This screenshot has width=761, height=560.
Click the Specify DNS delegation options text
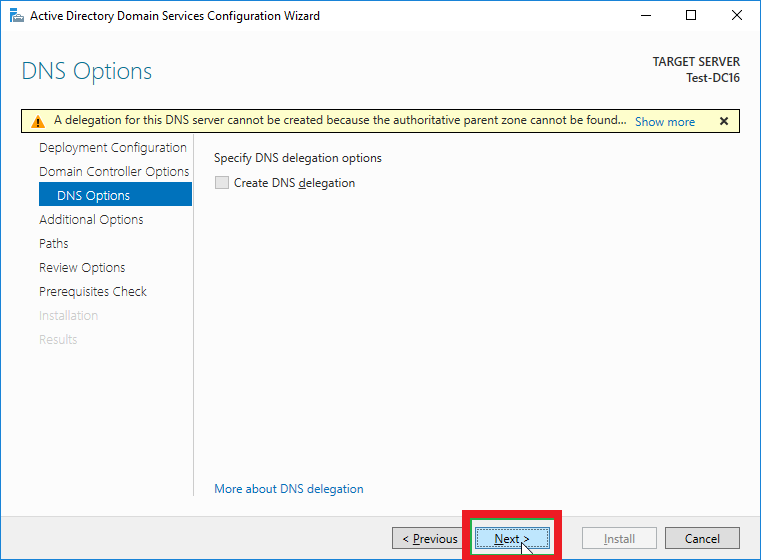pos(298,158)
